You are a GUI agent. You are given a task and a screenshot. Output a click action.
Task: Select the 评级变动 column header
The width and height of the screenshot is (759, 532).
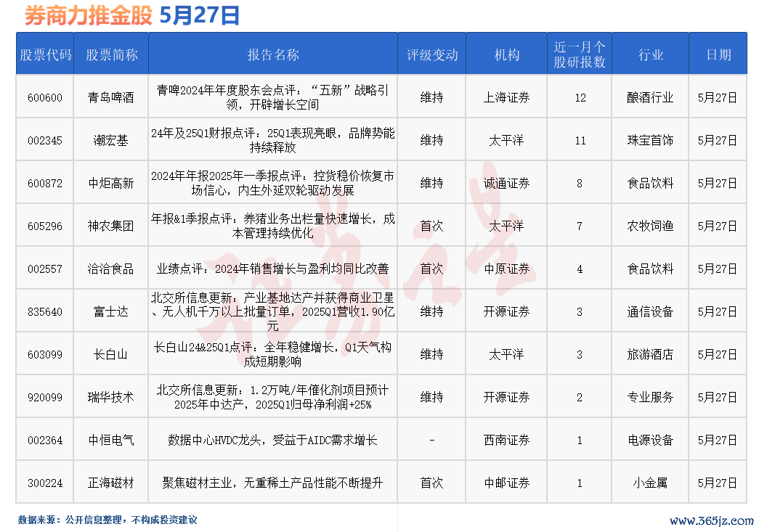pyautogui.click(x=431, y=54)
